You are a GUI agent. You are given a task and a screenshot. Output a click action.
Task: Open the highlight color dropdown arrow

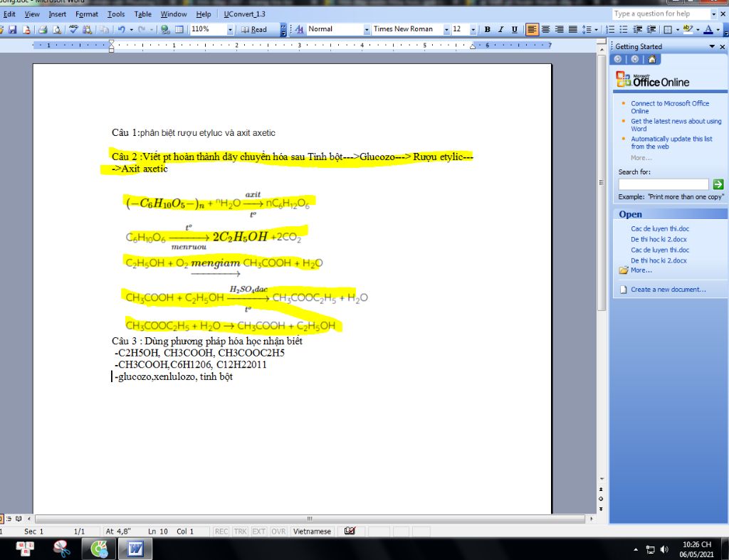click(x=698, y=30)
